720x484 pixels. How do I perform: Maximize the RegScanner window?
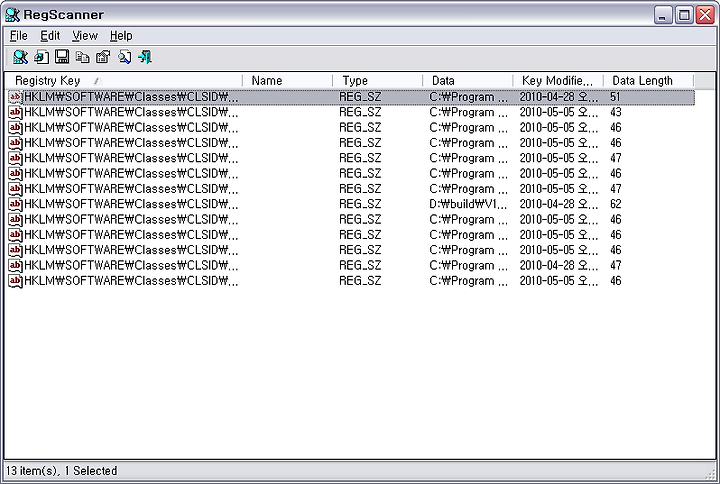[684, 15]
